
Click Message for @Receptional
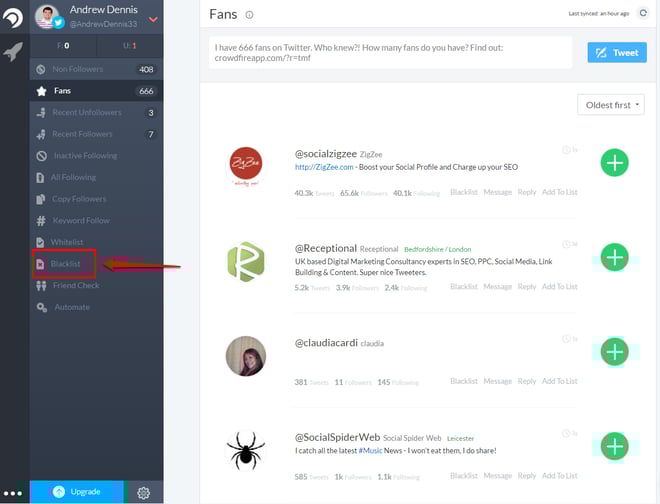[x=498, y=287]
